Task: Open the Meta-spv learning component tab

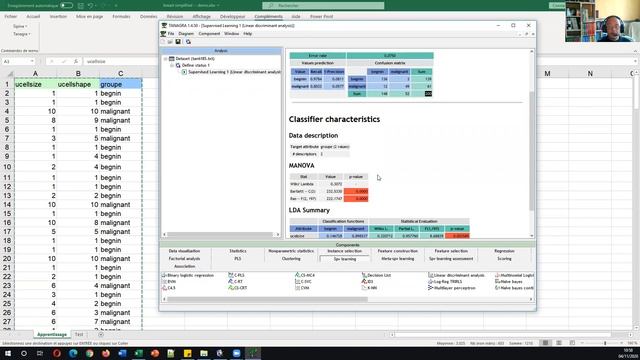Action: (398, 259)
